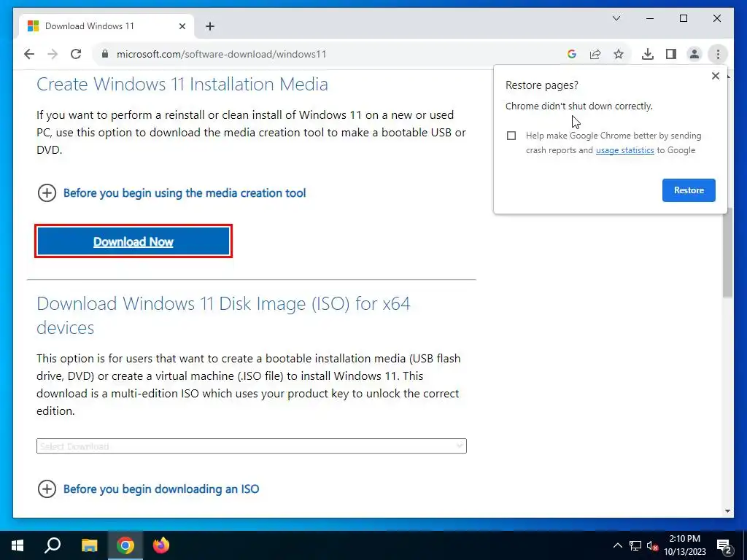The image size is (747, 560).
Task: Click the forward navigation arrow
Action: (53, 54)
